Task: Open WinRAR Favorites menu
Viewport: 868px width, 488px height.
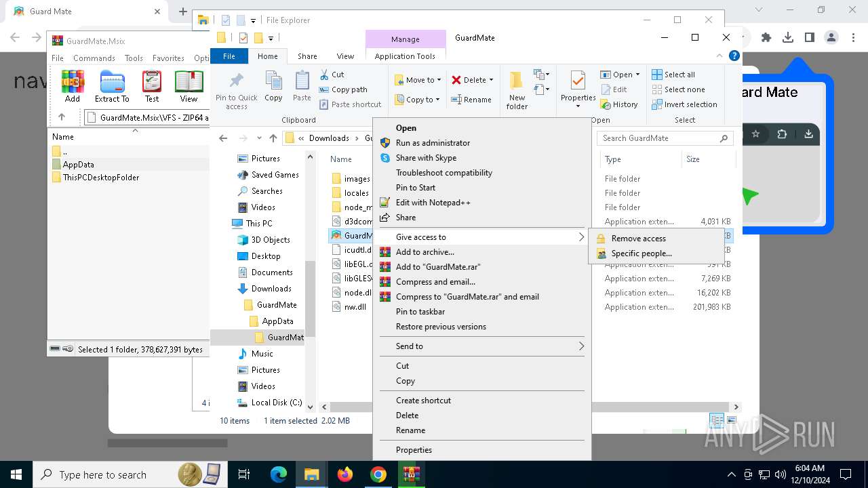Action: 168,58
